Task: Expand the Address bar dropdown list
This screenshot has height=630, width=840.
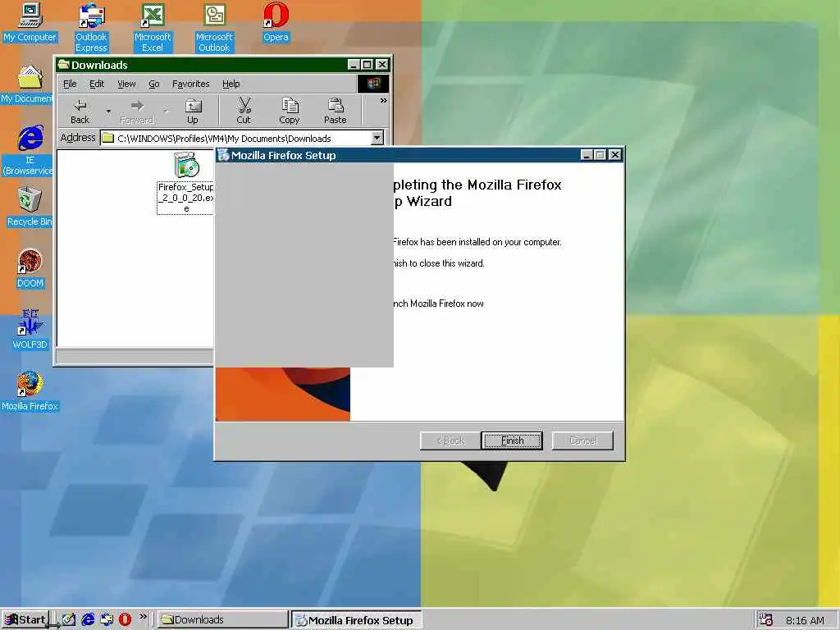Action: [x=377, y=138]
